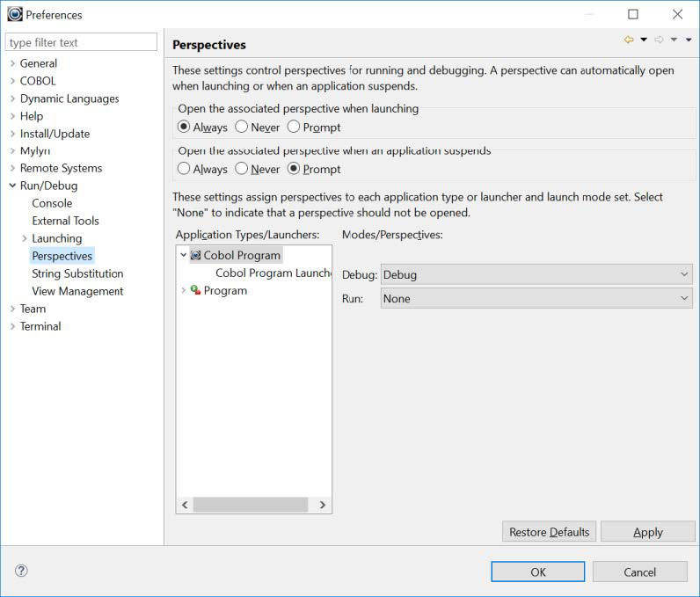Select String Substitution preference page
700x597 pixels.
[x=77, y=273]
